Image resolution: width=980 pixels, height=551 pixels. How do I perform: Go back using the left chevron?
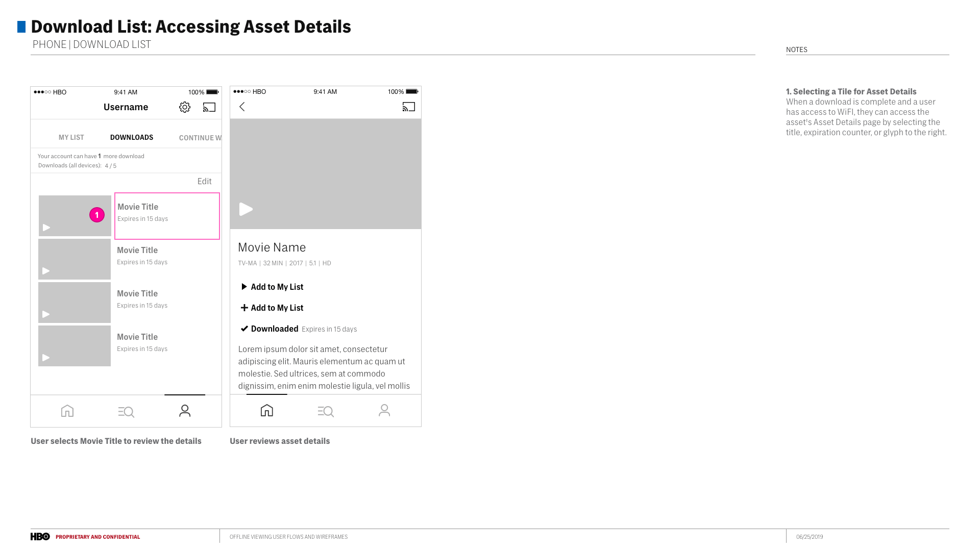click(242, 107)
